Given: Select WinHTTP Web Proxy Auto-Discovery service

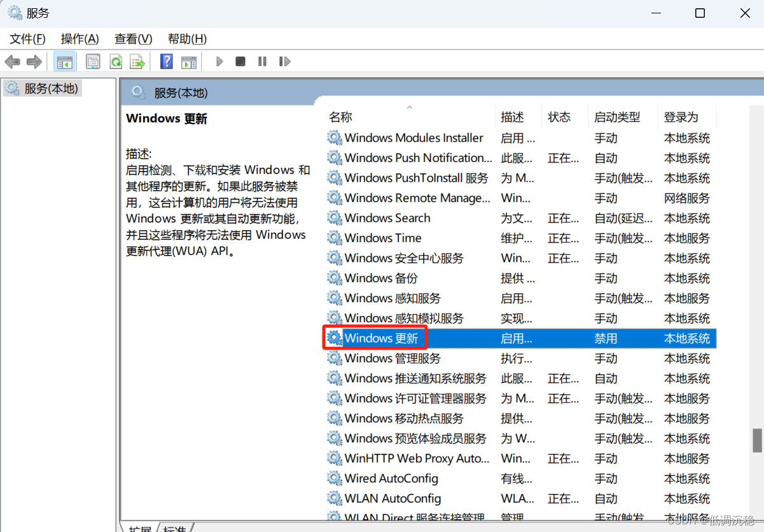Looking at the screenshot, I should pos(521,458).
